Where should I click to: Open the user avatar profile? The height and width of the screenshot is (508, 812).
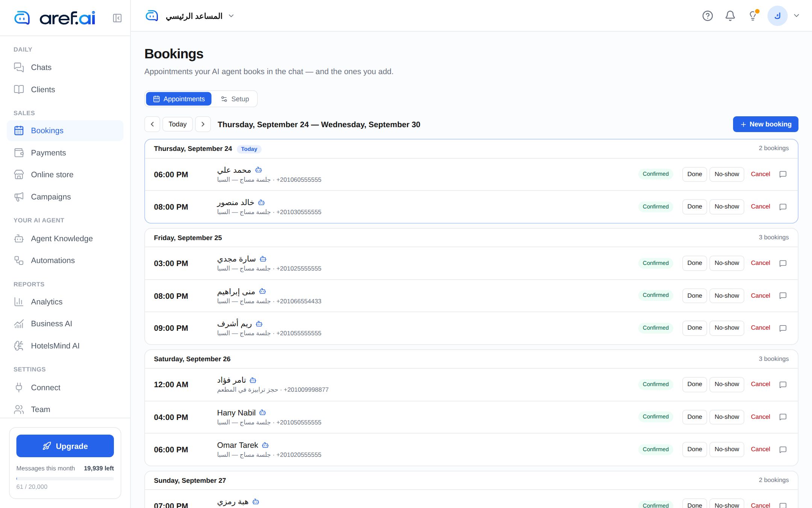pos(777,16)
